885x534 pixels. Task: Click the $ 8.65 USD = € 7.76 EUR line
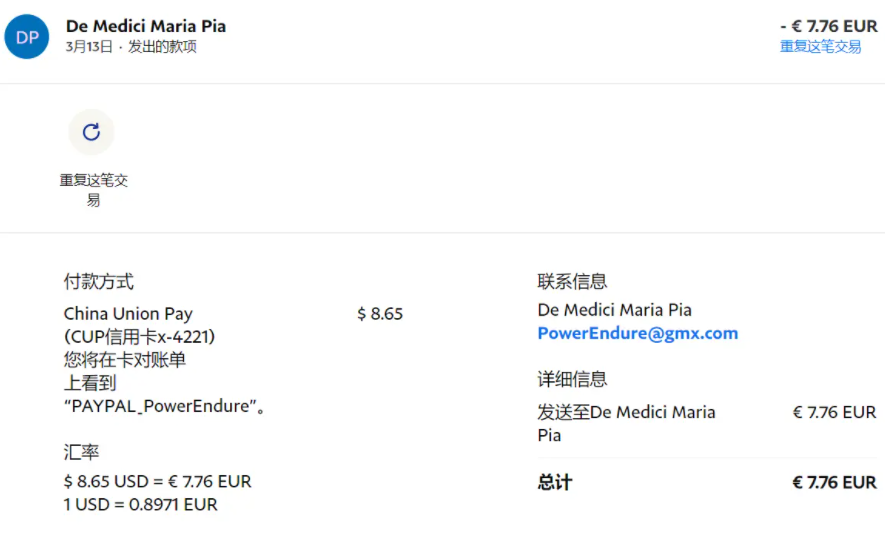pos(157,482)
